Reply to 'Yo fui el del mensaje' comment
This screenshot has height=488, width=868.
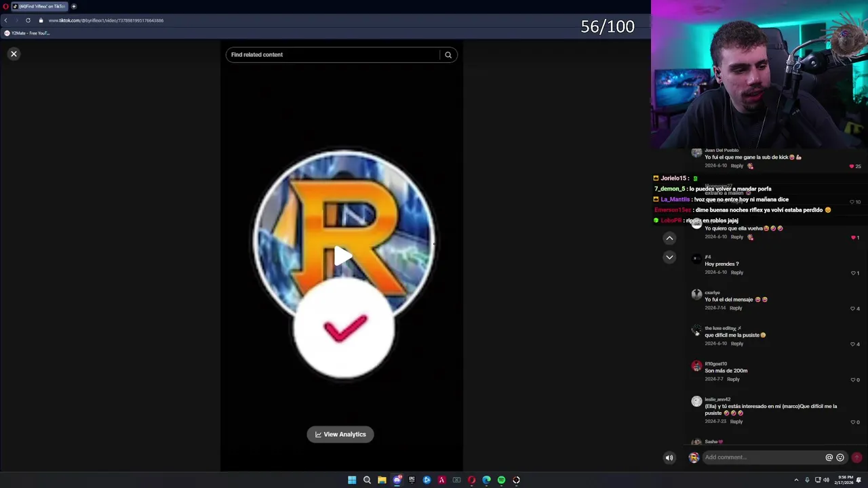click(736, 308)
